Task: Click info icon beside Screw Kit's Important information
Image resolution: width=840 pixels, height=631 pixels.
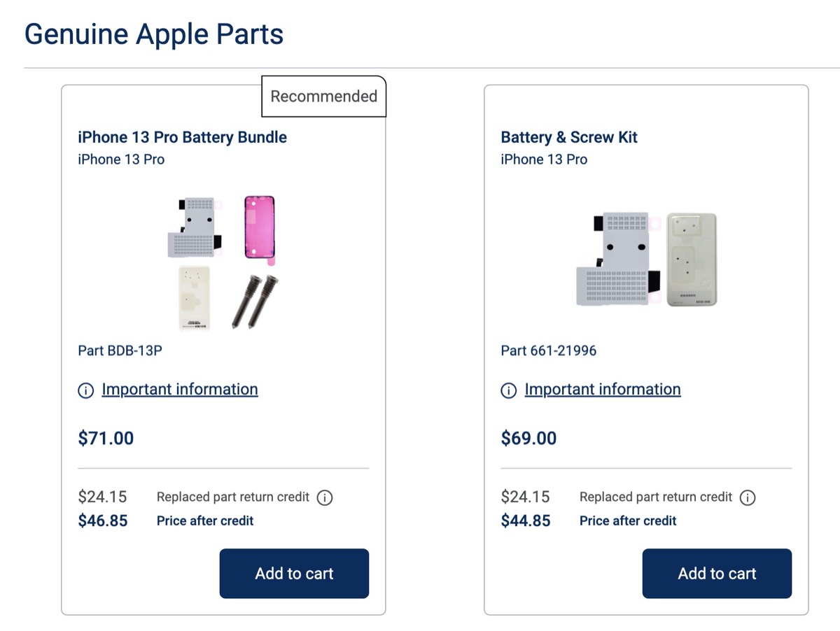Action: point(508,390)
